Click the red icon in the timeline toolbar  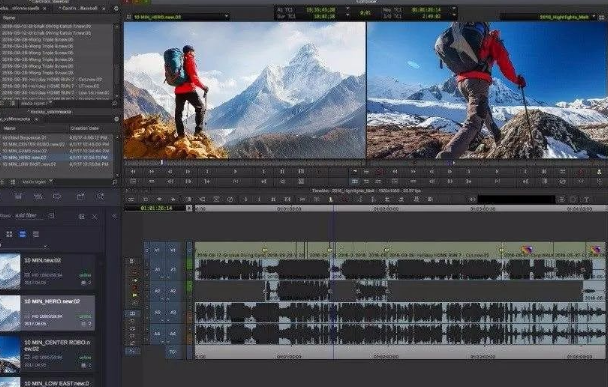344,199
